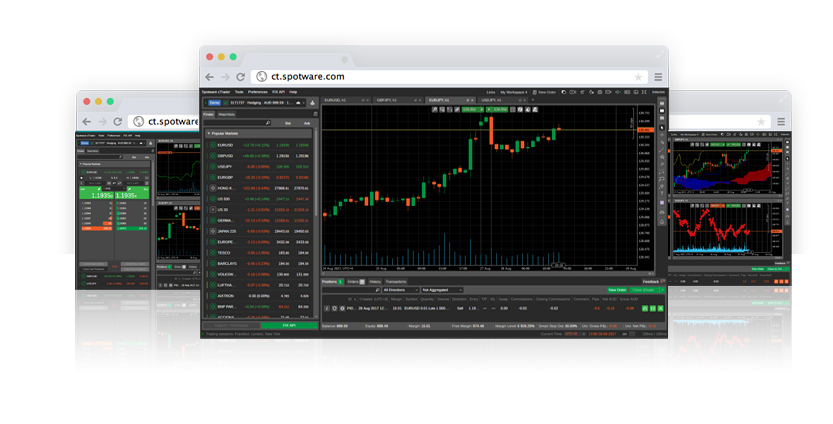This screenshot has width=833, height=424.
Task: Click the browser back arrow
Action: 209,76
